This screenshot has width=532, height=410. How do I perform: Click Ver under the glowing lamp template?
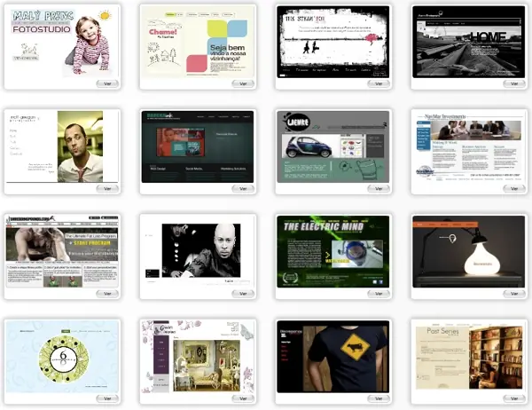click(x=514, y=294)
